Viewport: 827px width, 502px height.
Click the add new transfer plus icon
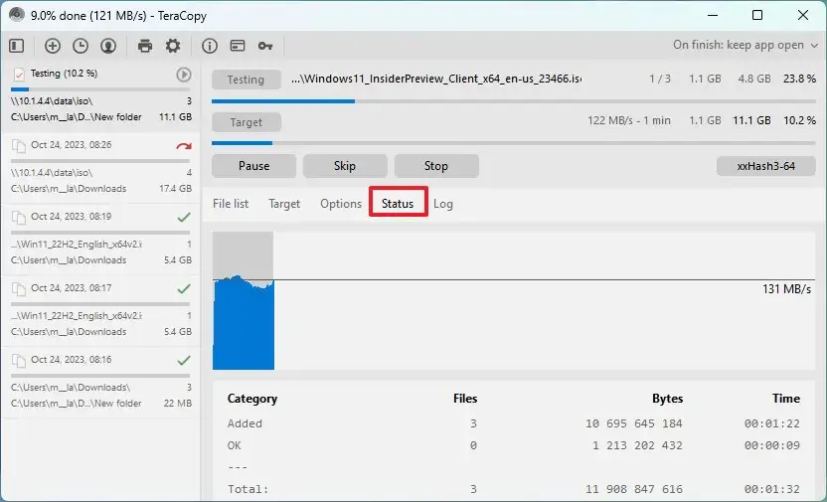(x=52, y=46)
